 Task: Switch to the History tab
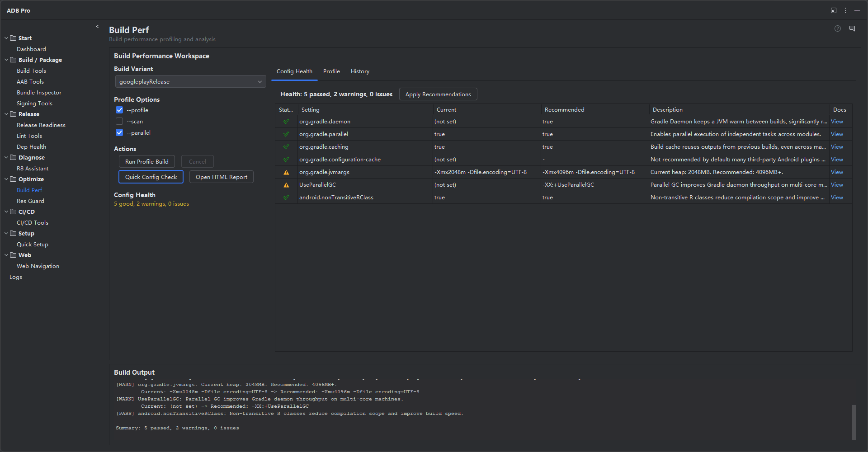tap(360, 71)
